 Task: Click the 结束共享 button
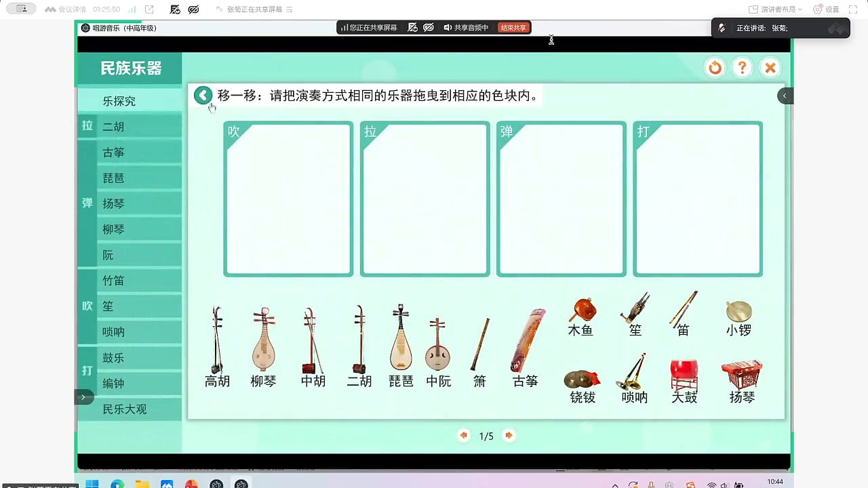[x=513, y=28]
